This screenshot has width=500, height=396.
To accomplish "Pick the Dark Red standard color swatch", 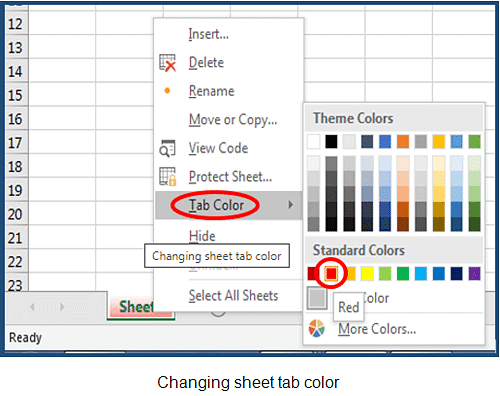I will coord(311,274).
